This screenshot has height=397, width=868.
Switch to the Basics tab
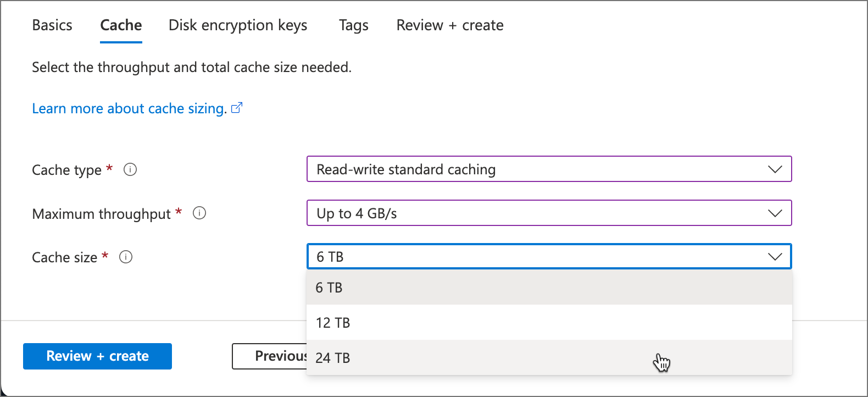click(x=52, y=25)
